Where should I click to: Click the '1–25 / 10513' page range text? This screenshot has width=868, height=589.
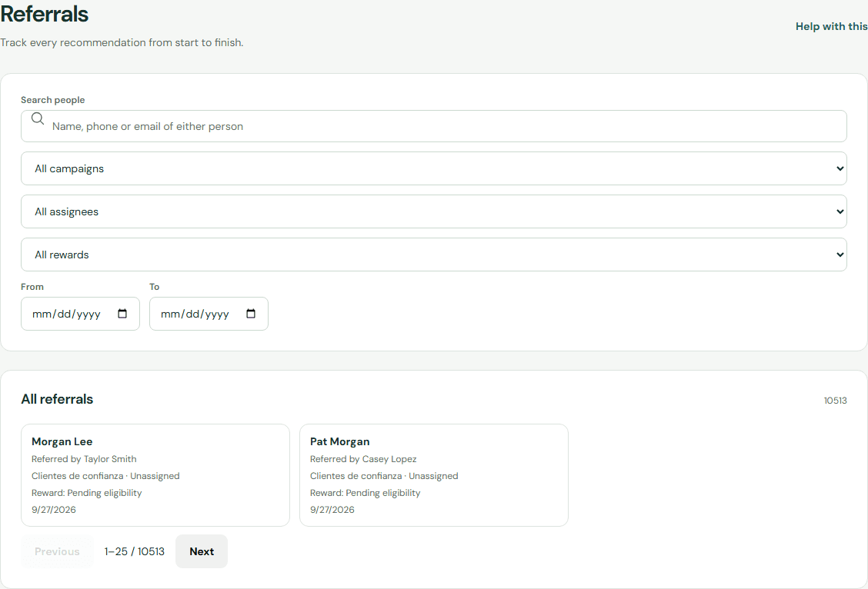pos(135,551)
